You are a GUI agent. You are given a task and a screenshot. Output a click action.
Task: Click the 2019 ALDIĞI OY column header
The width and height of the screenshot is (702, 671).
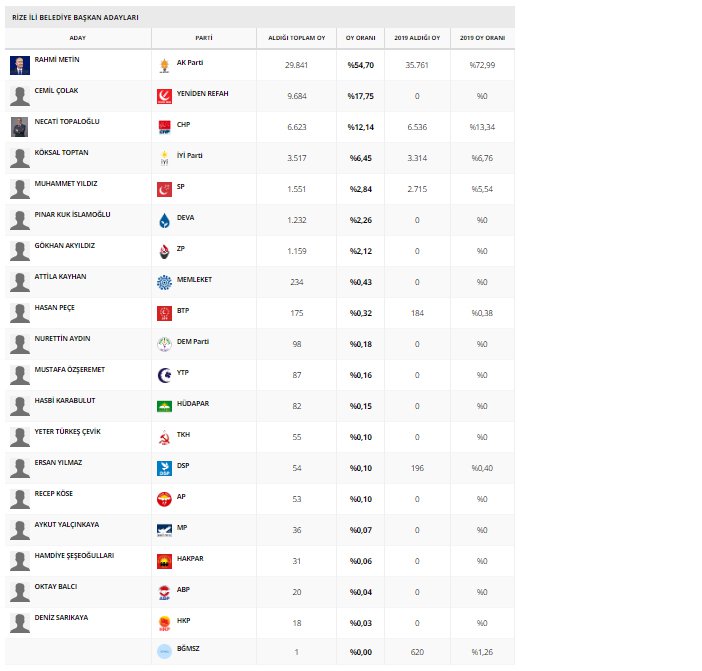pos(417,37)
